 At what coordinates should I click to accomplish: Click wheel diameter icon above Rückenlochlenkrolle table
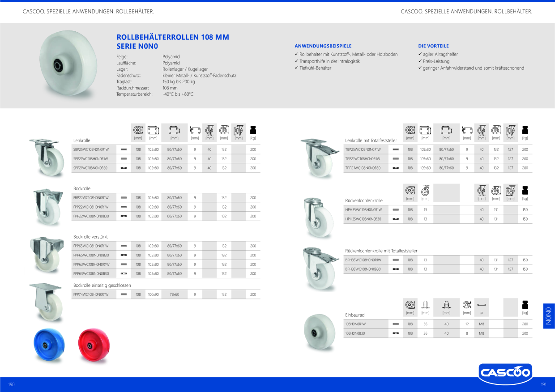(410, 191)
